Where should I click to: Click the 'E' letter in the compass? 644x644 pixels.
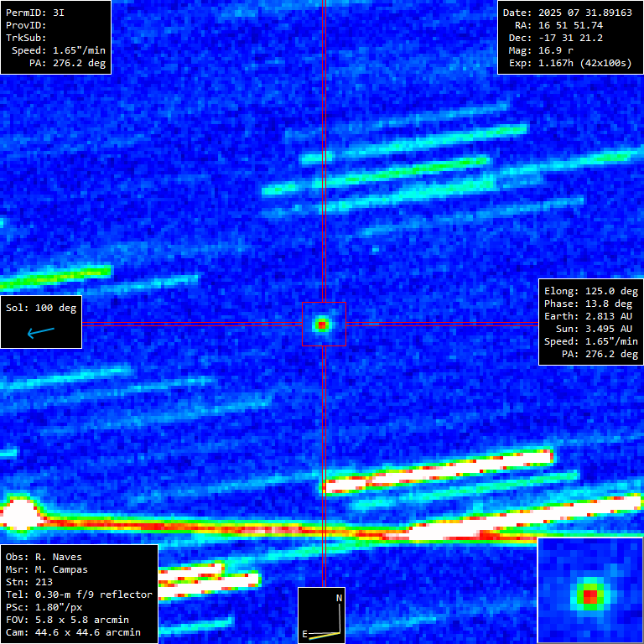[304, 635]
